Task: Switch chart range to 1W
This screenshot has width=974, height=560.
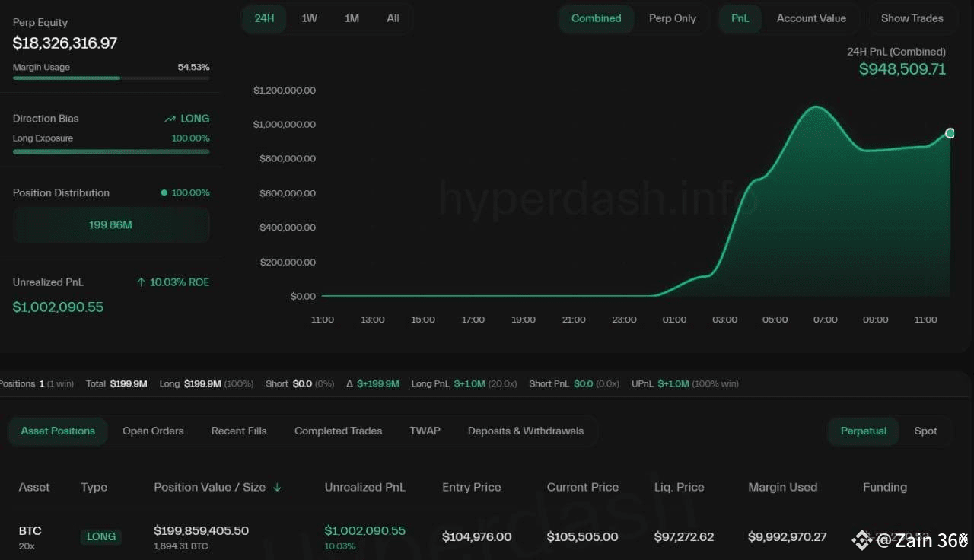Action: click(309, 18)
